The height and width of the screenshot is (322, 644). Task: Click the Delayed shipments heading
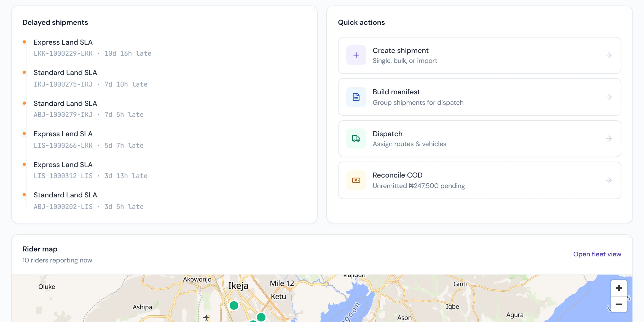[x=55, y=22]
